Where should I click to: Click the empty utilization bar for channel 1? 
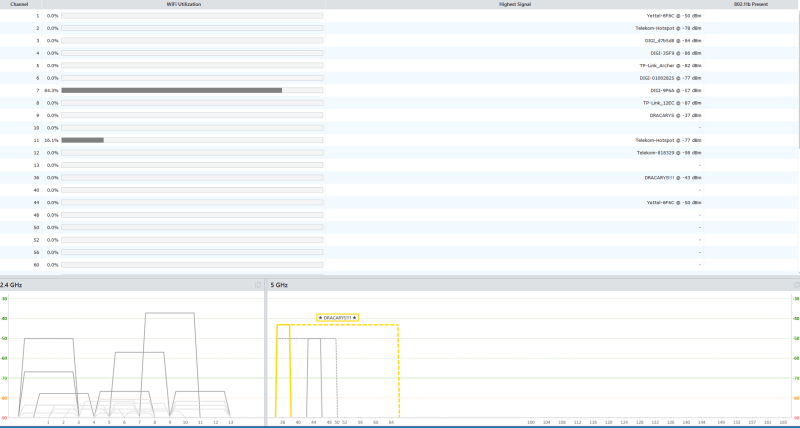click(x=192, y=16)
